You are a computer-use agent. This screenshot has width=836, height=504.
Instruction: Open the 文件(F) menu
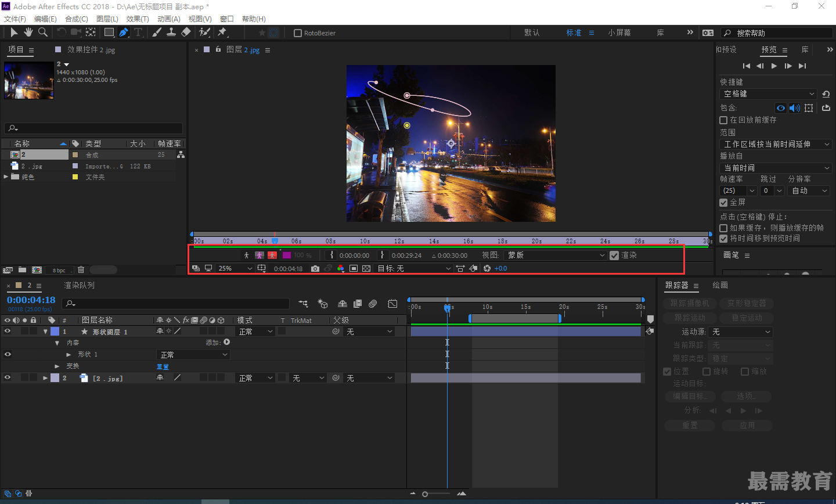[15, 19]
